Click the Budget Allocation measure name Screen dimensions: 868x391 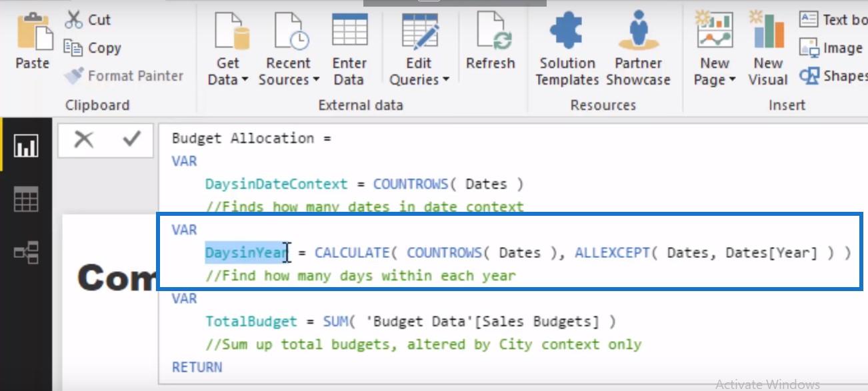click(243, 139)
